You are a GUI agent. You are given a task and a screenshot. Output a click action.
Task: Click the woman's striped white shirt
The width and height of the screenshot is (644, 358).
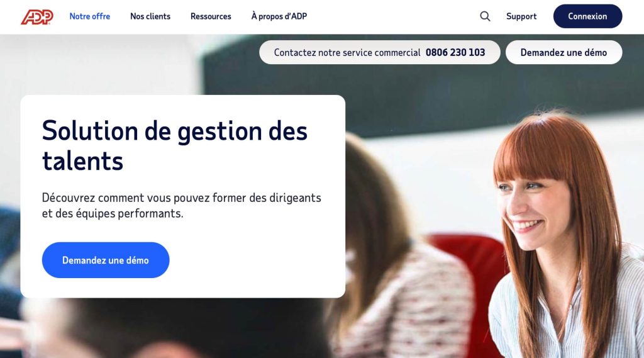[567, 312]
